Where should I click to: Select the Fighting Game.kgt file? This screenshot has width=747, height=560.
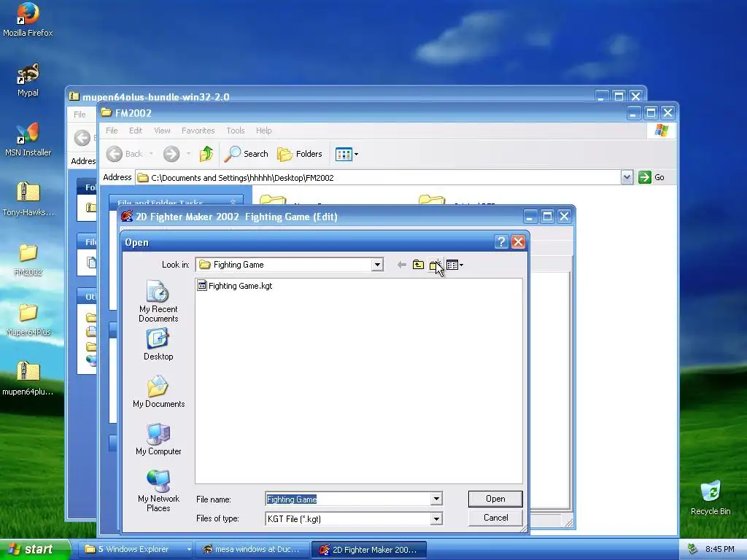pyautogui.click(x=235, y=286)
